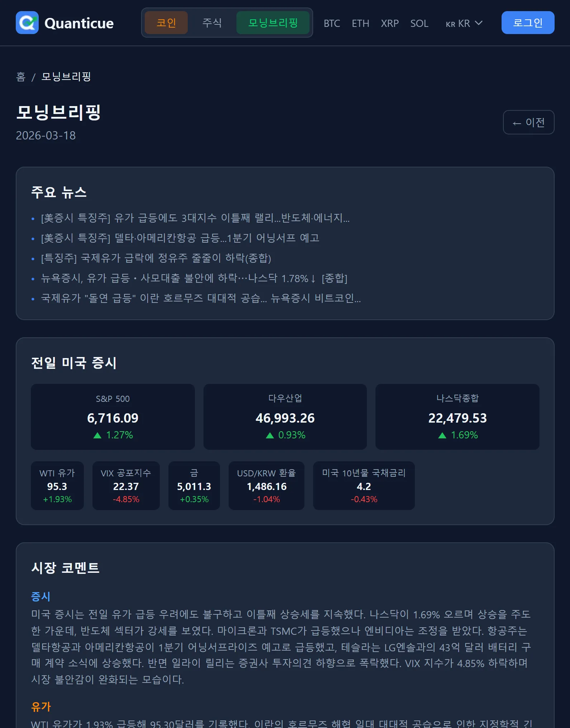
Task: Click the green up arrow beside S&P 500
Action: pyautogui.click(x=97, y=435)
